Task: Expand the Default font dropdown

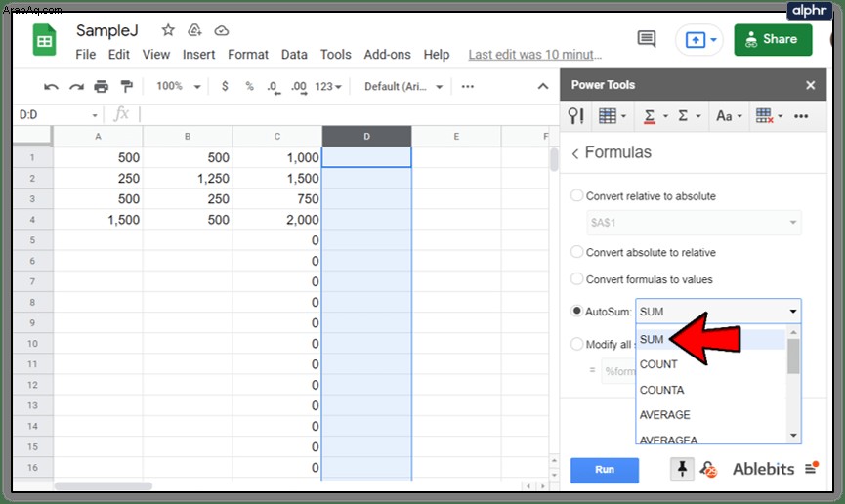Action: click(x=403, y=86)
